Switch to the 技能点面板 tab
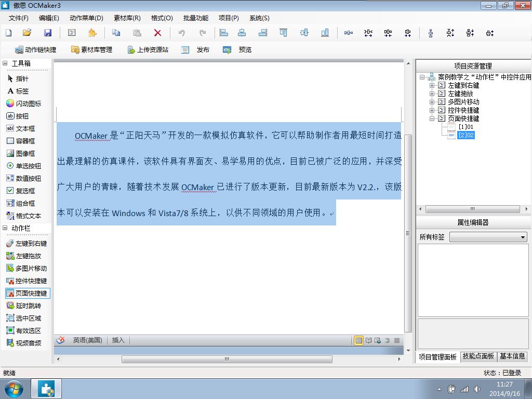 pos(478,356)
